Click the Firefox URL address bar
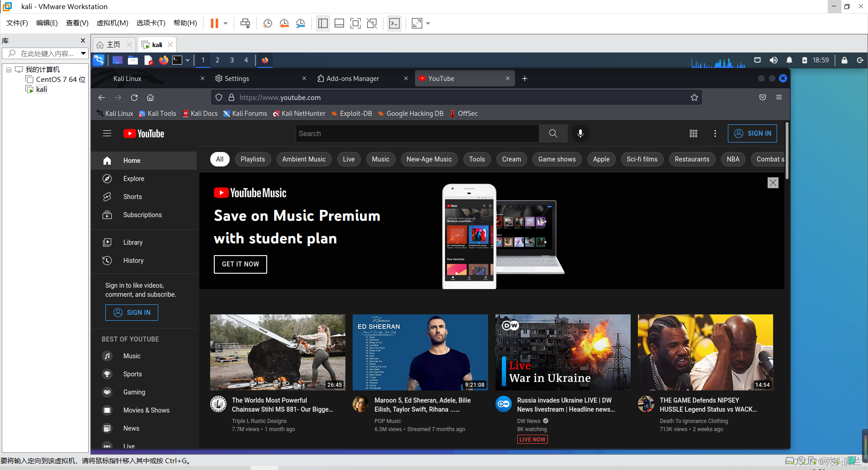This screenshot has height=470, width=868. 457,98
